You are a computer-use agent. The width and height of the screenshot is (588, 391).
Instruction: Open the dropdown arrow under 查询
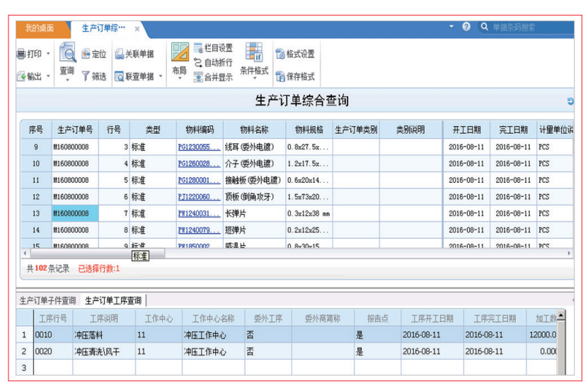(x=67, y=80)
